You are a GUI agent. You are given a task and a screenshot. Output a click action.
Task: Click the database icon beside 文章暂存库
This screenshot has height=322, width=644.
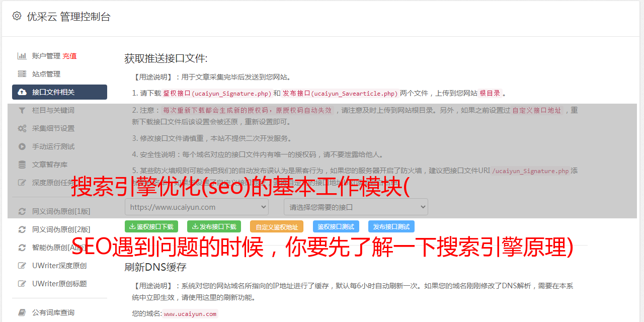click(x=22, y=165)
